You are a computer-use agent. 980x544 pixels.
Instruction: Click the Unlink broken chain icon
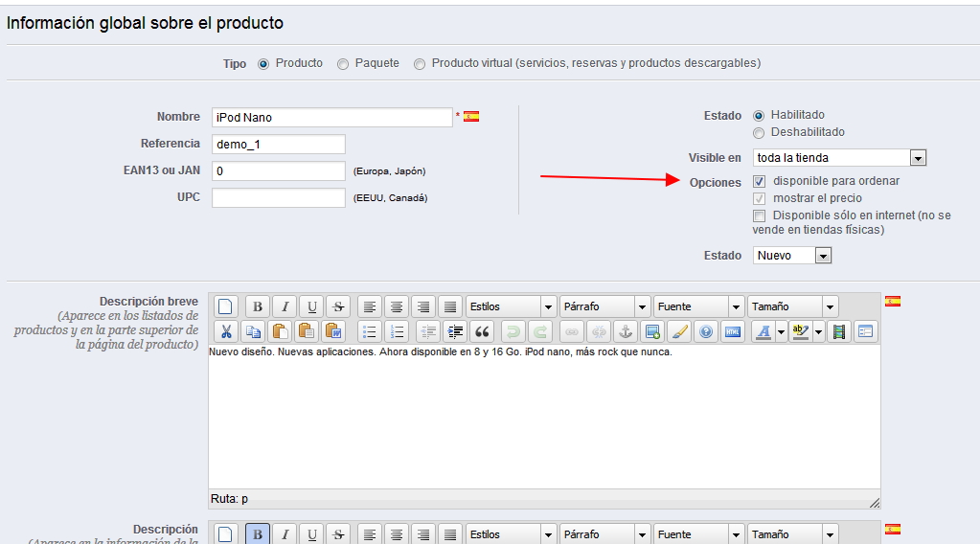[x=599, y=331]
